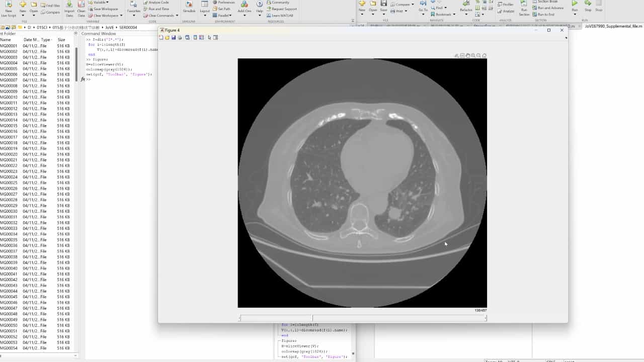Expand Open dropdown in Home toolstrip
The height and width of the screenshot is (362, 644).
(x=34, y=15)
